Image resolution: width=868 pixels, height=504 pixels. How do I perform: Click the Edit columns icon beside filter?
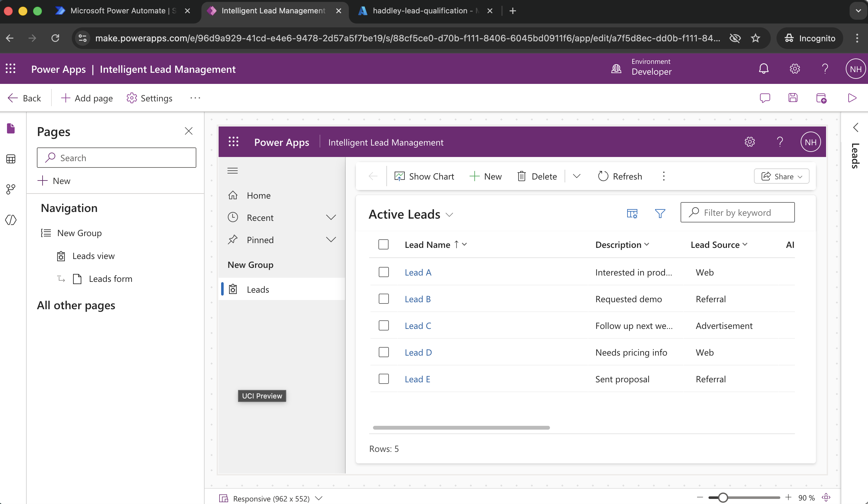point(632,214)
